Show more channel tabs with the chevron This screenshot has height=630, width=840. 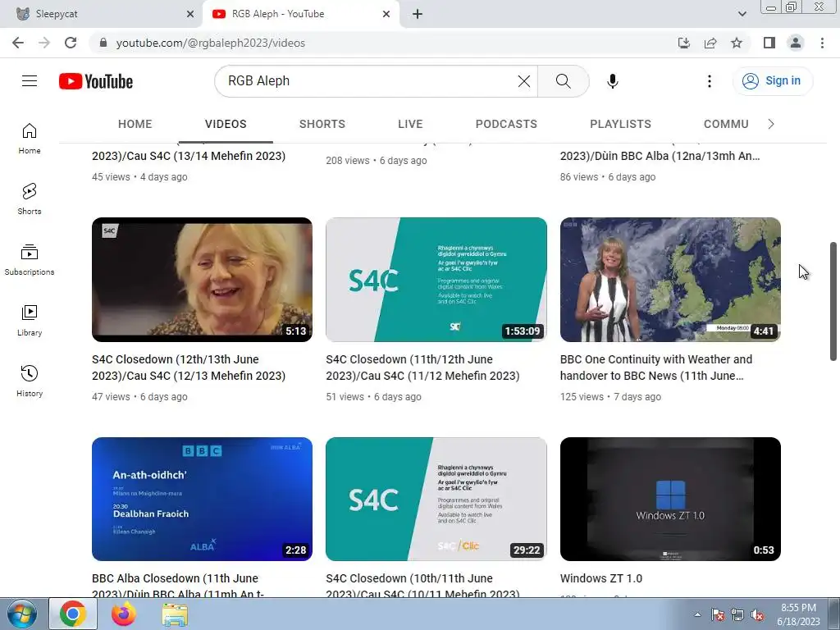coord(771,124)
